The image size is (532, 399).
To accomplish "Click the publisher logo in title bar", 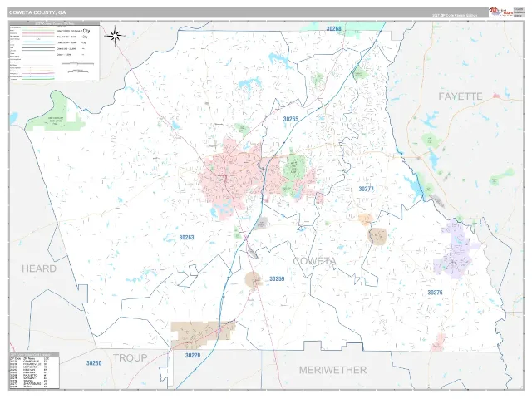I will [x=500, y=12].
